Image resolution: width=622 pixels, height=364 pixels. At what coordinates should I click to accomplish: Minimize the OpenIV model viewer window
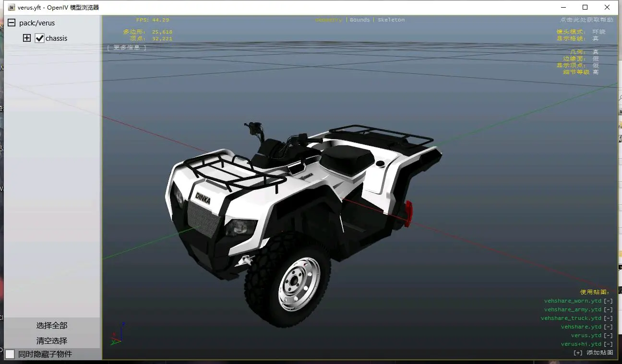[x=563, y=7]
